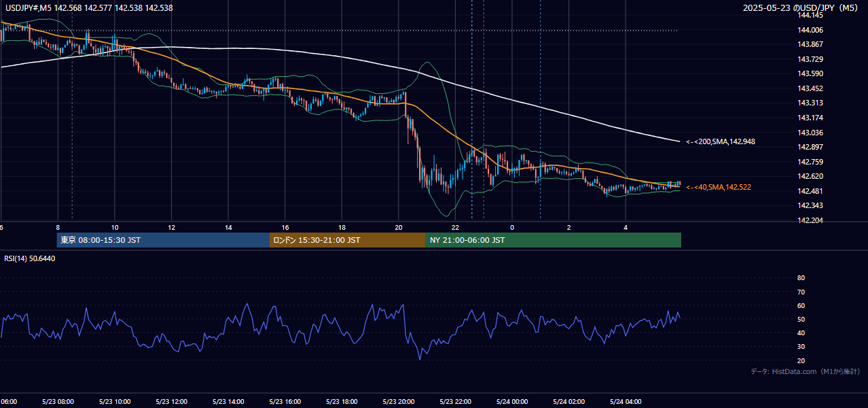
Task: Click the RSI 70 level label
Action: (x=801, y=292)
